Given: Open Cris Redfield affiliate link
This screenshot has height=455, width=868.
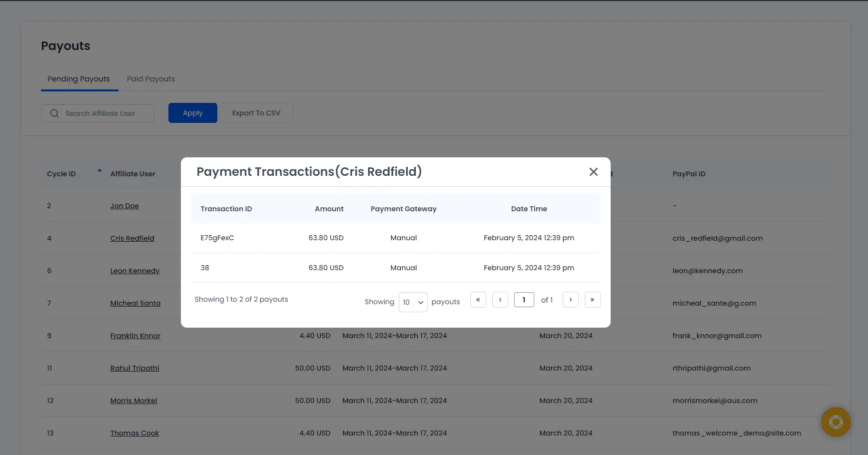Looking at the screenshot, I should pyautogui.click(x=132, y=238).
